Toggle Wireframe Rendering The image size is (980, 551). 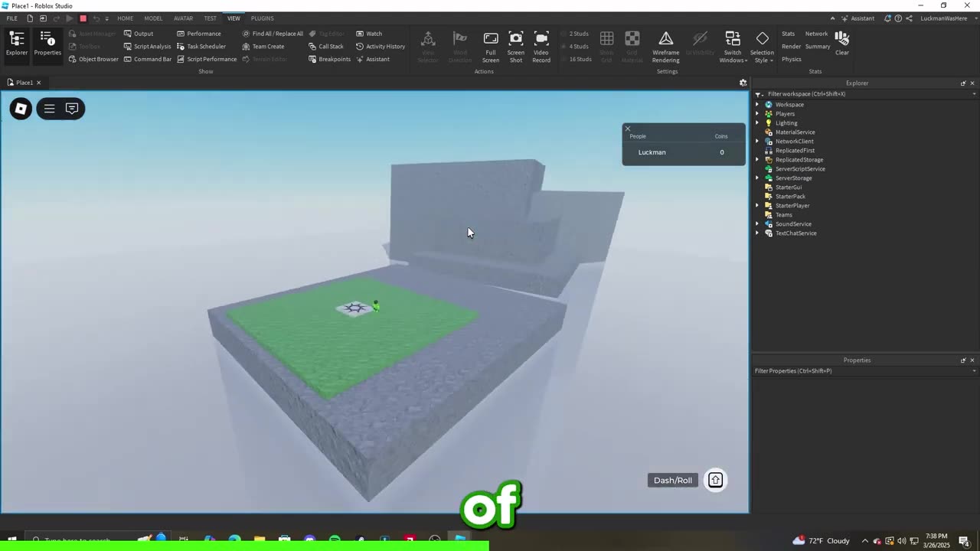(x=665, y=47)
